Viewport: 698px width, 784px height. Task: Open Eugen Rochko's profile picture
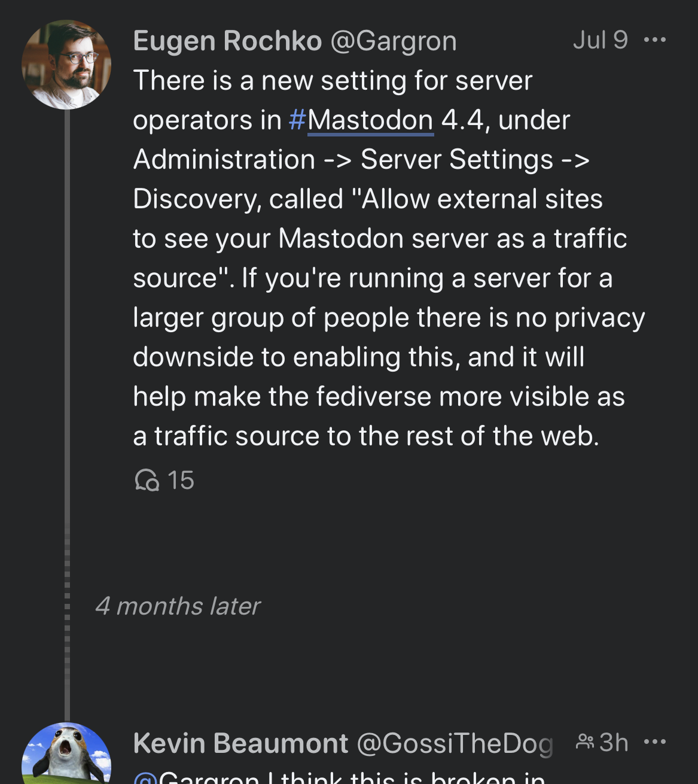[x=66, y=65]
